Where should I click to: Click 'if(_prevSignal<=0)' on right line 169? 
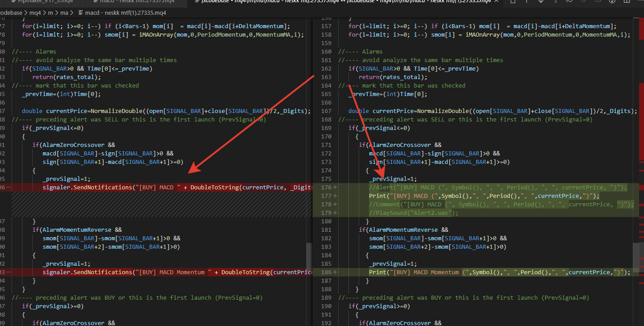pos(379,128)
